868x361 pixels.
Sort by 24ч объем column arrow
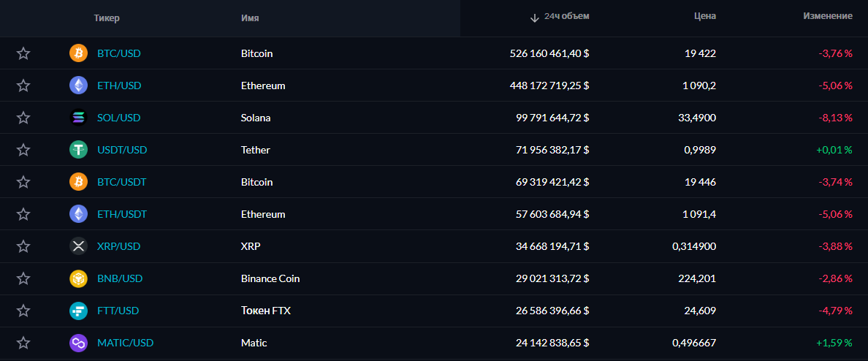point(535,17)
